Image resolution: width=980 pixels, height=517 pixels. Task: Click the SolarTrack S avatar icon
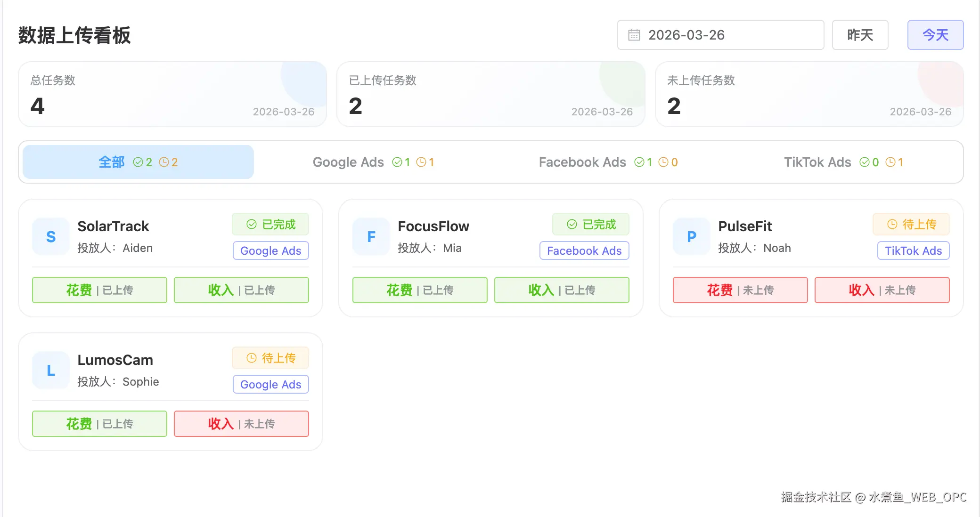coord(51,236)
